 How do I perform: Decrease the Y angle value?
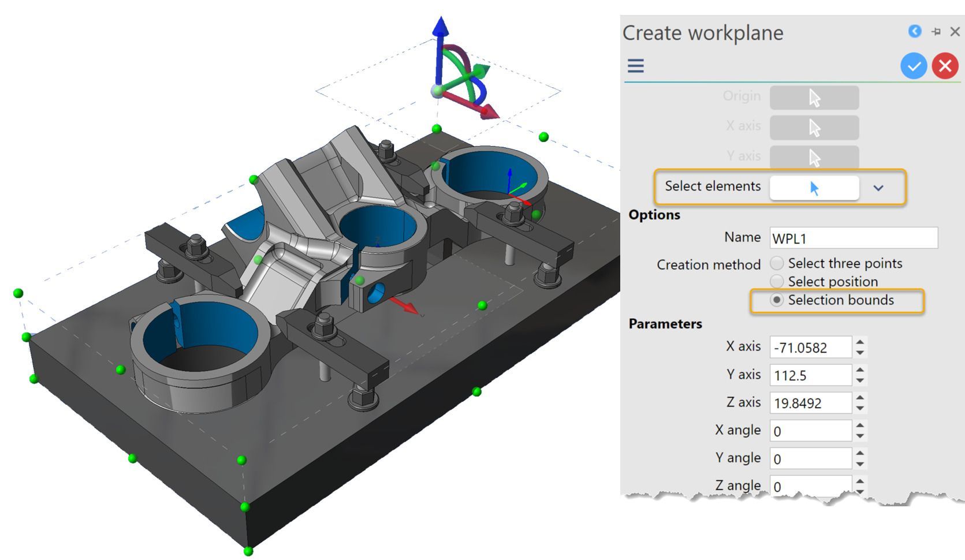click(x=860, y=464)
